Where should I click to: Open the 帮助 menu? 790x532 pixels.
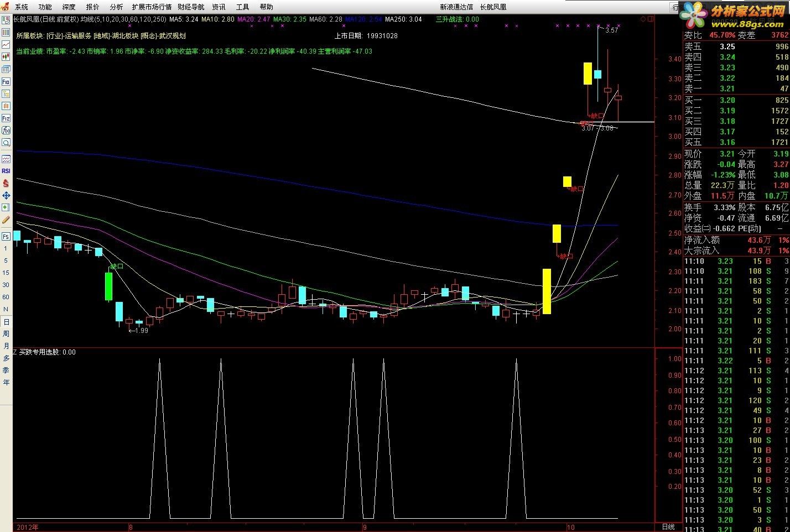click(x=266, y=7)
